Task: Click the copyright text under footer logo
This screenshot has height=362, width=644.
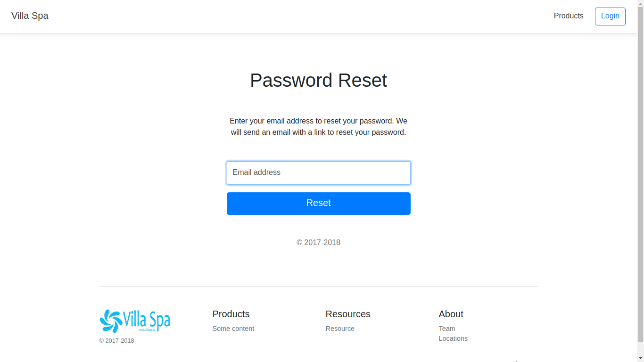Action: 116,341
